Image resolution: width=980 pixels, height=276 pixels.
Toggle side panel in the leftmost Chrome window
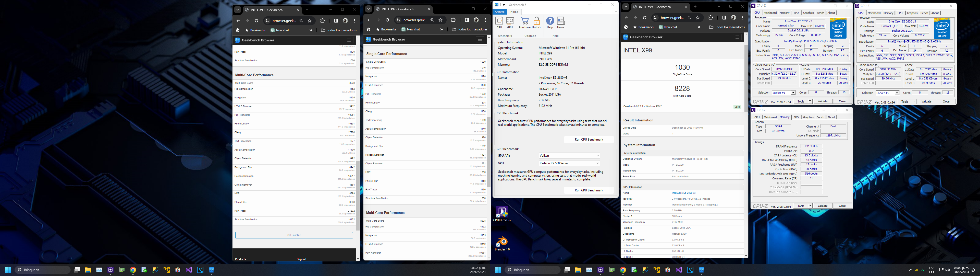[x=336, y=21]
